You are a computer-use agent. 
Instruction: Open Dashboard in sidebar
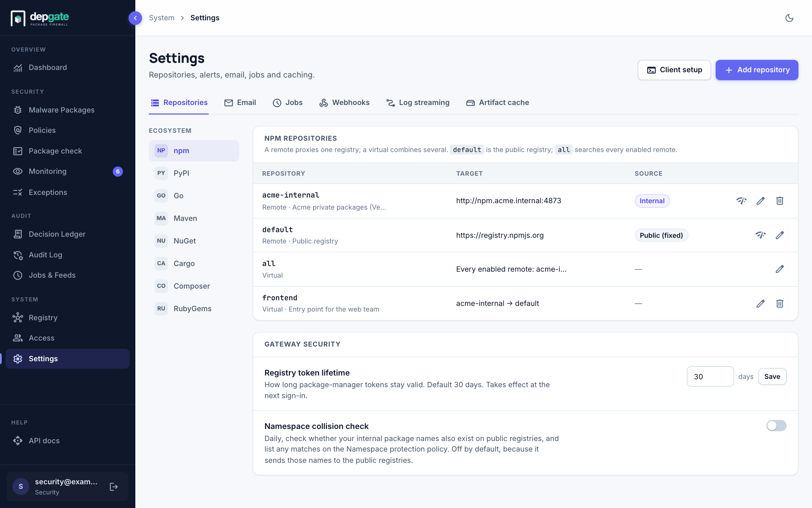[68, 68]
